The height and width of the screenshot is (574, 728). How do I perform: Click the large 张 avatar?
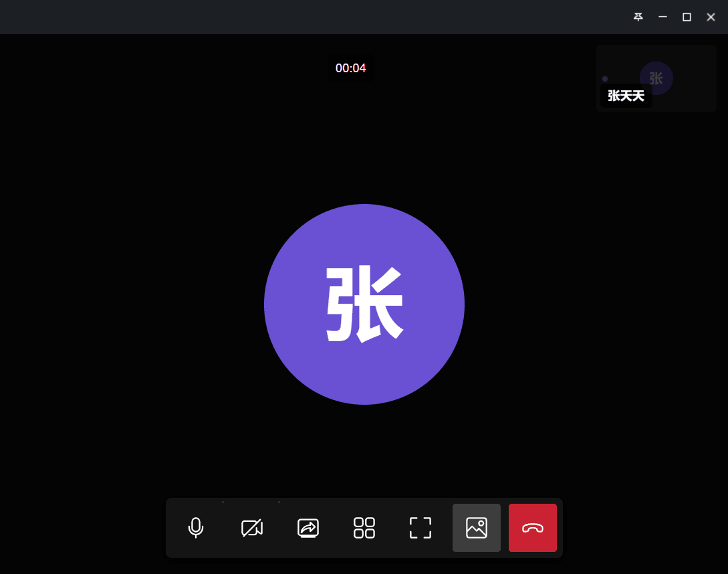[x=364, y=304]
